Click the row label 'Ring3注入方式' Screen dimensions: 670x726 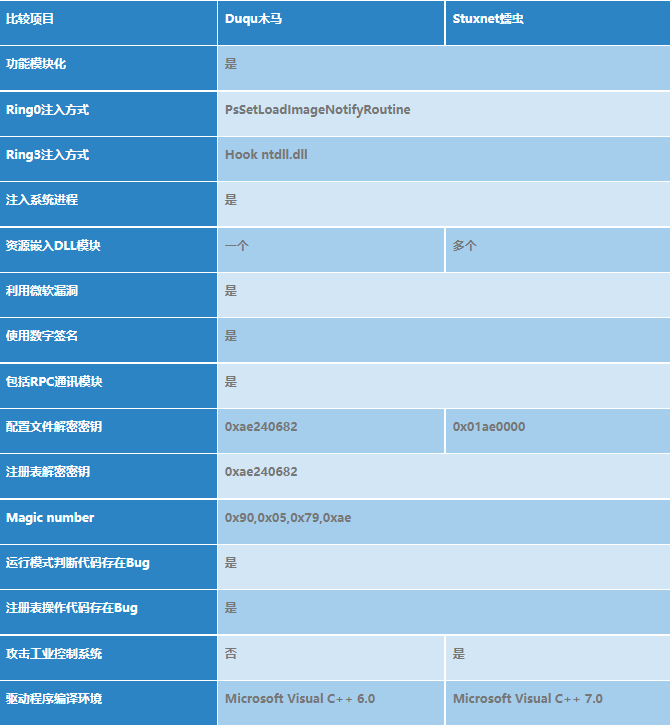(47, 155)
